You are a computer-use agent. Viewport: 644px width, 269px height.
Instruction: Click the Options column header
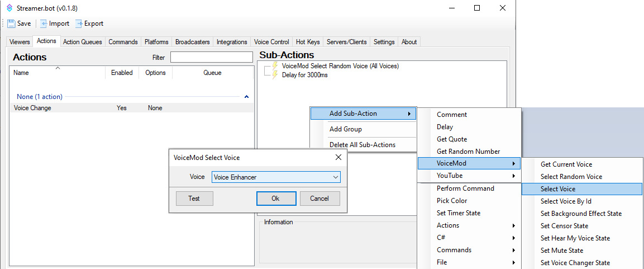pos(156,73)
